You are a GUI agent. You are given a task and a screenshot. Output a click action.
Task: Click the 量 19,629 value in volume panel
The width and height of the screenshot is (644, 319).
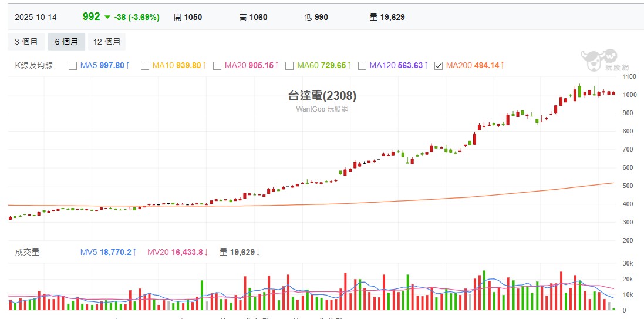[x=240, y=252]
